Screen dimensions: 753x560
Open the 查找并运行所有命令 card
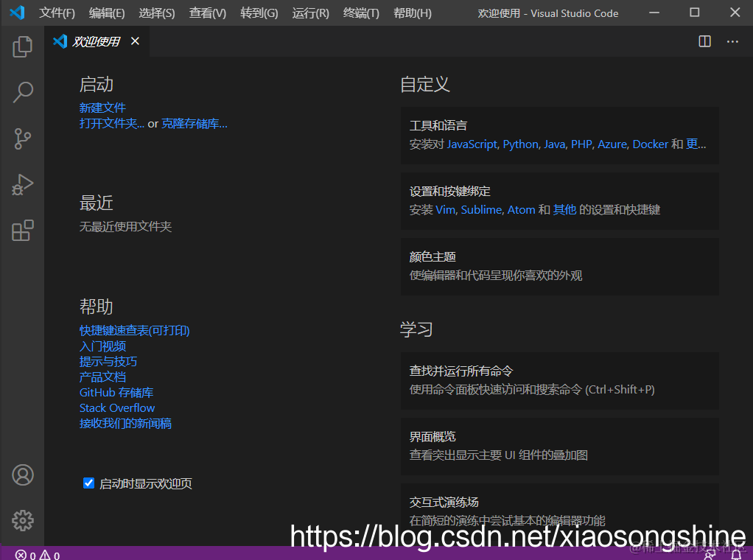[559, 380]
